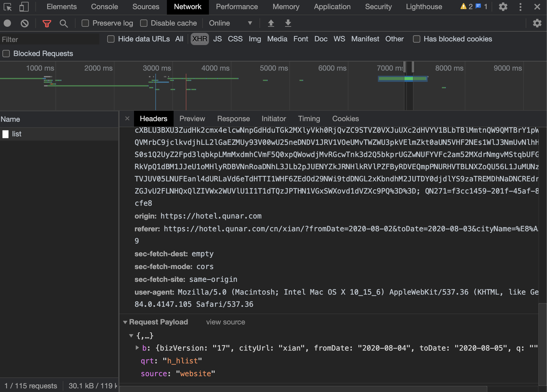Image resolution: width=547 pixels, height=392 pixels.
Task: Toggle the device toolbar icon
Action: coord(24,7)
